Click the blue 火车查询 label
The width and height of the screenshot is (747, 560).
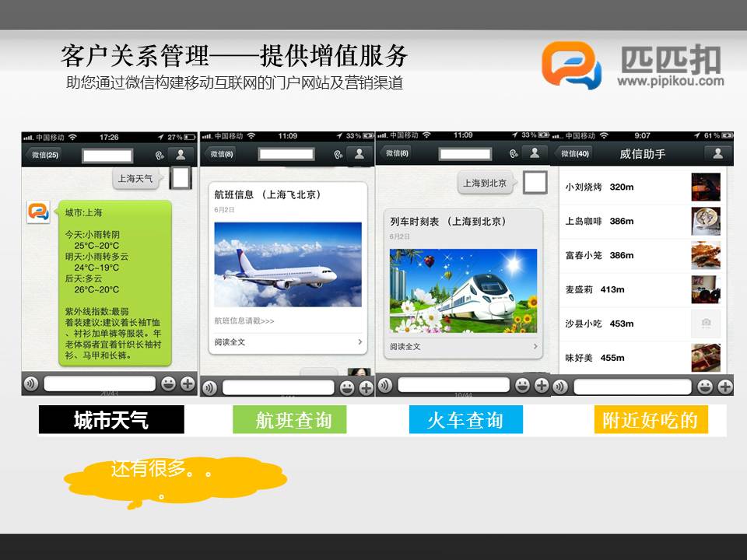click(x=465, y=421)
